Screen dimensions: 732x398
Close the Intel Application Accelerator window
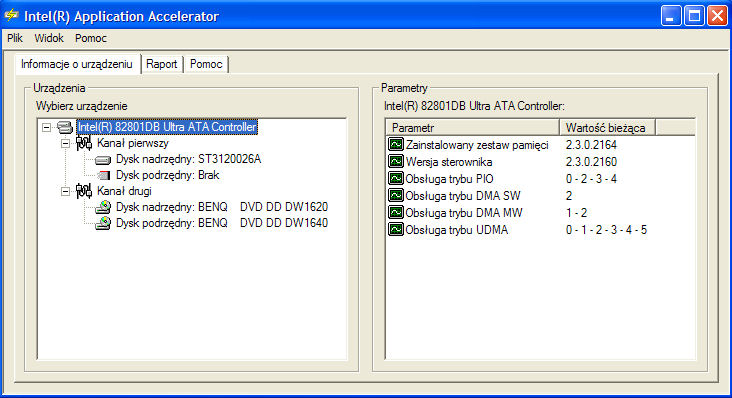point(717,16)
